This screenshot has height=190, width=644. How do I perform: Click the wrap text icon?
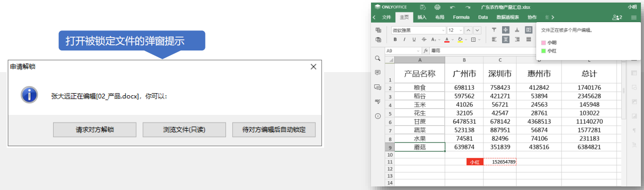click(528, 30)
